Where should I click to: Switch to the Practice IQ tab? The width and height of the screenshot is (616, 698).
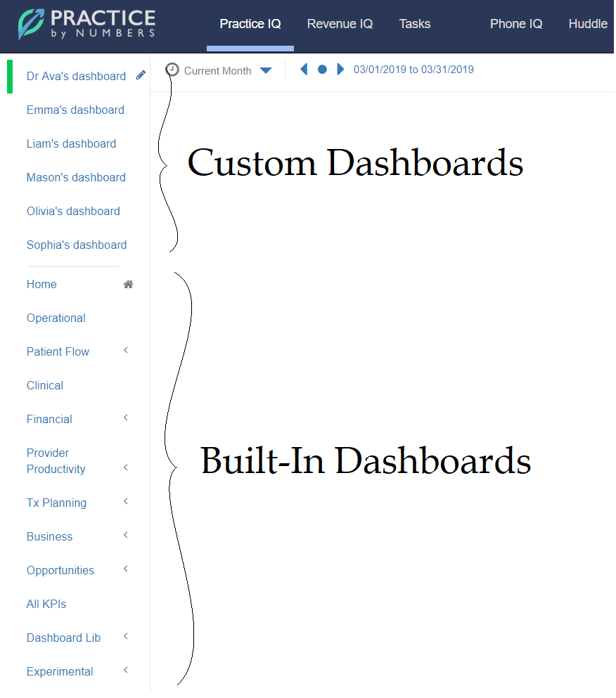pyautogui.click(x=251, y=24)
